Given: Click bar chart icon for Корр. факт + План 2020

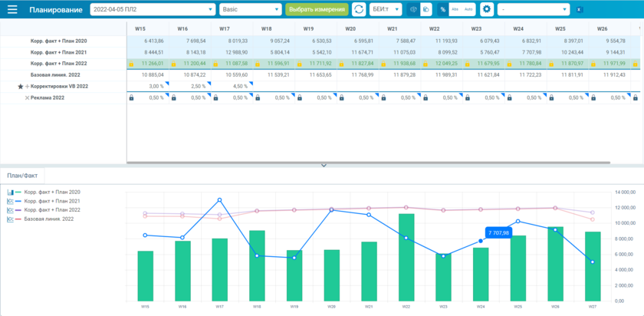Looking at the screenshot, I should click(11, 192).
